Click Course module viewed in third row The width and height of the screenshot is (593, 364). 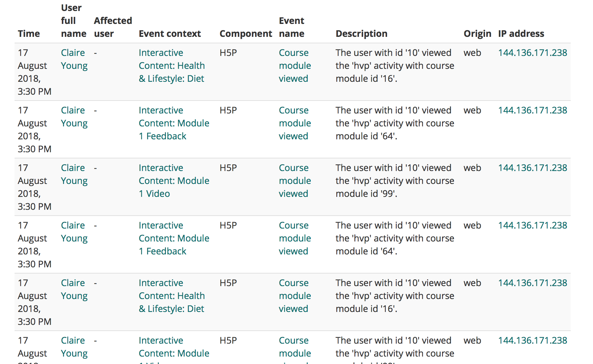(294, 180)
